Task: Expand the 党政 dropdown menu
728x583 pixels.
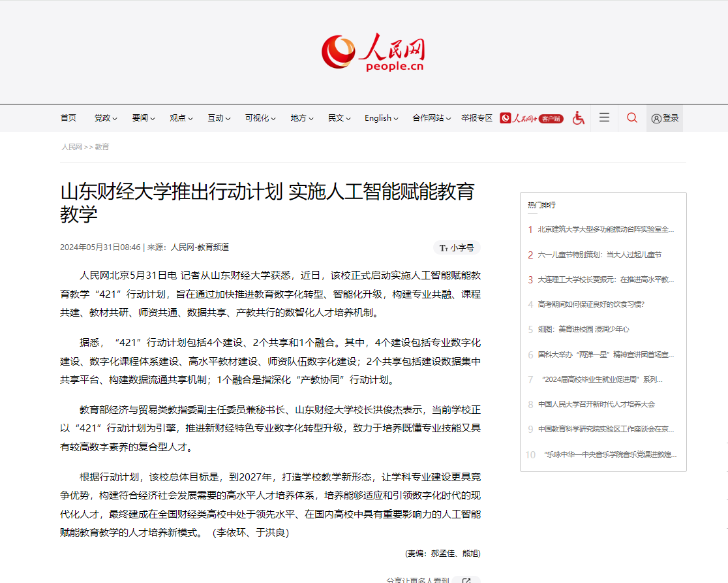Action: coord(106,118)
